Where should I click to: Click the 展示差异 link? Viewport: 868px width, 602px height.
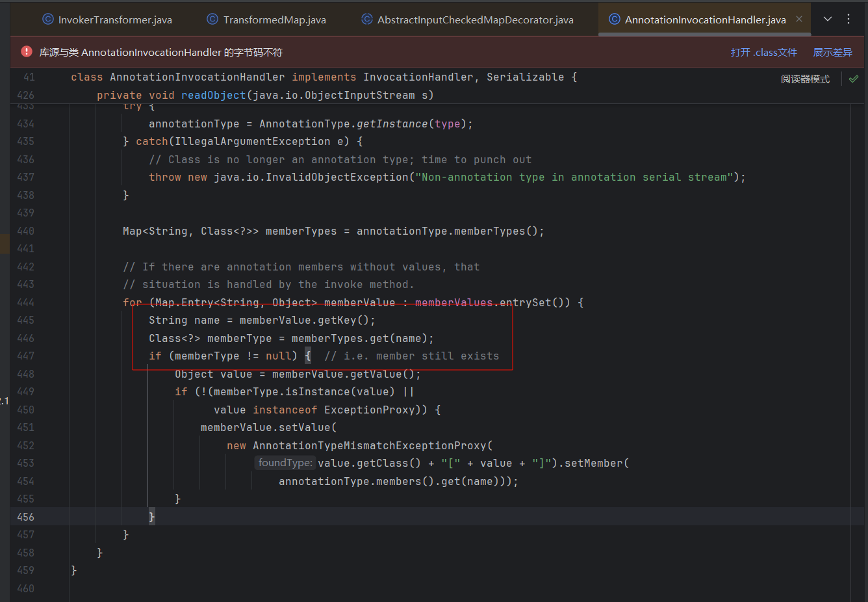coord(832,52)
